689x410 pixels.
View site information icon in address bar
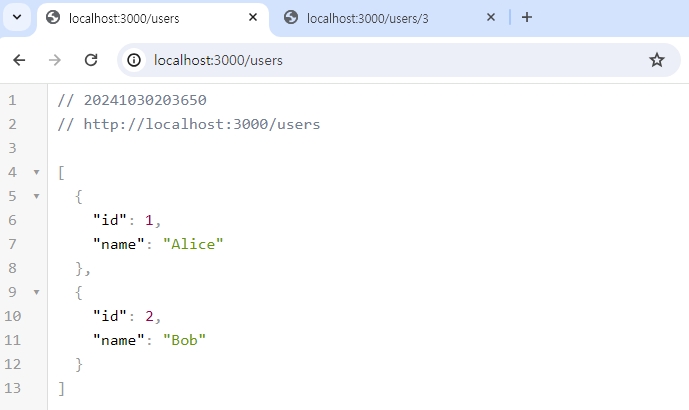(x=134, y=60)
